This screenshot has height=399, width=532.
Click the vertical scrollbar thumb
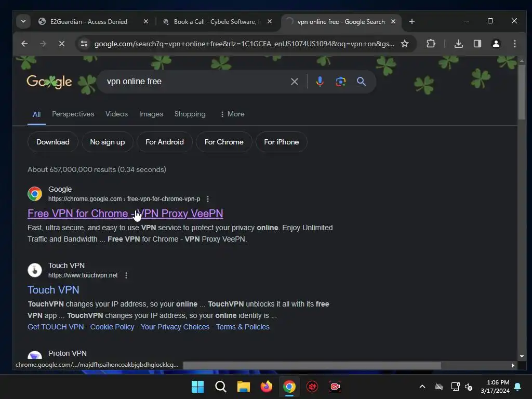tap(522, 91)
